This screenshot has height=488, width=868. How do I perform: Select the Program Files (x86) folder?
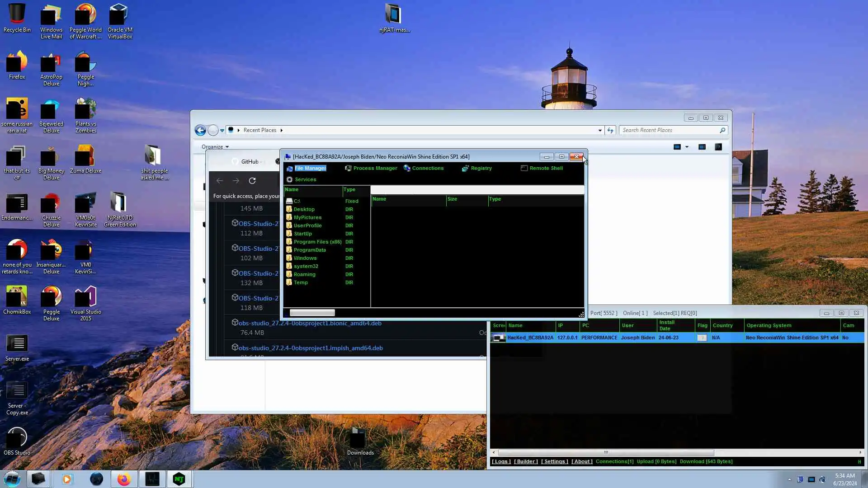pos(317,242)
